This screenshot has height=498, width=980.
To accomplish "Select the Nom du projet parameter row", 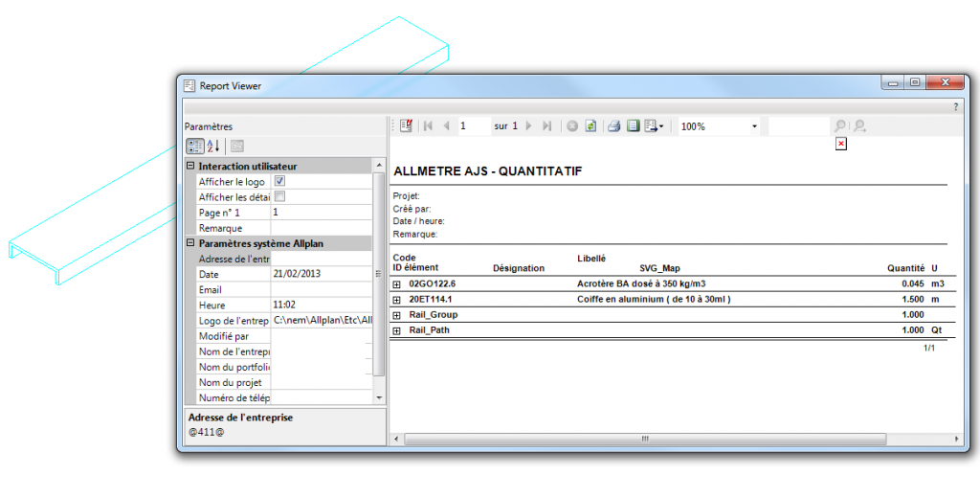I will tap(284, 382).
